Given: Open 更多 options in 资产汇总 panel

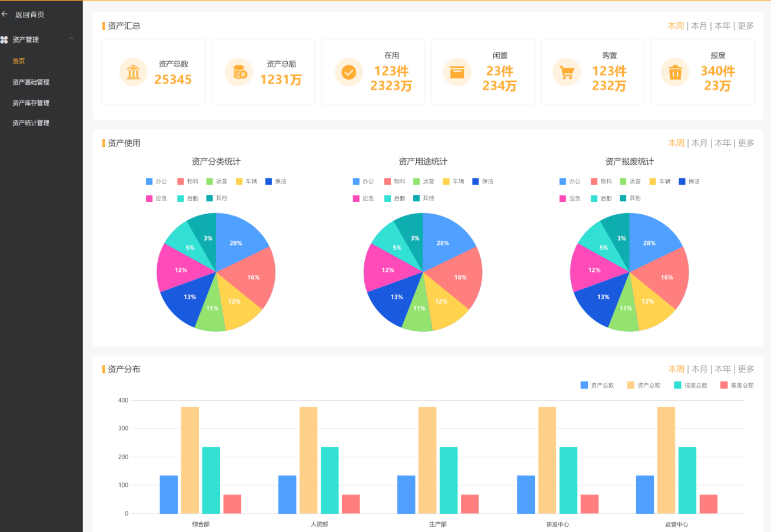Looking at the screenshot, I should point(746,26).
